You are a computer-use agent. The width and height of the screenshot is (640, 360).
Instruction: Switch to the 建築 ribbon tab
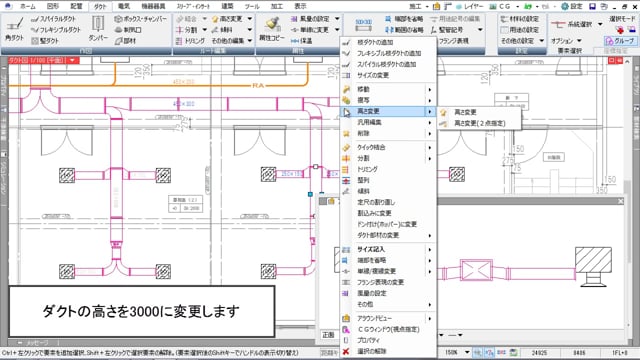pyautogui.click(x=227, y=7)
